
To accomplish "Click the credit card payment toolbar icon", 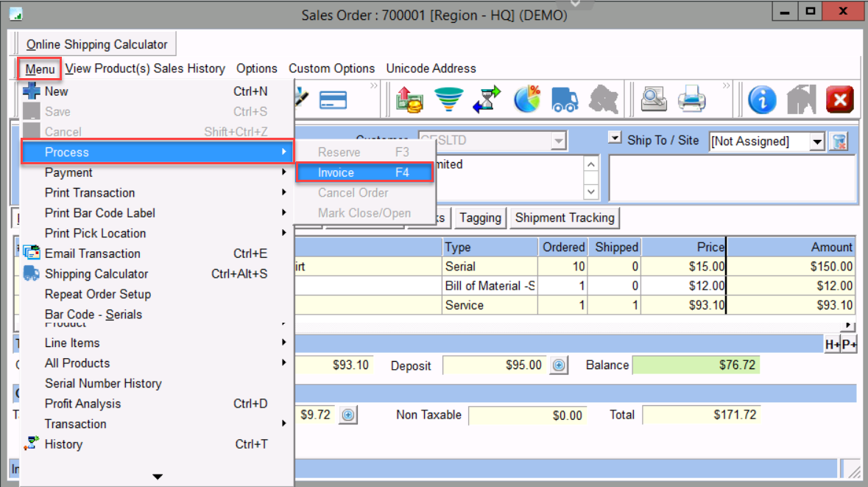I will coord(334,99).
